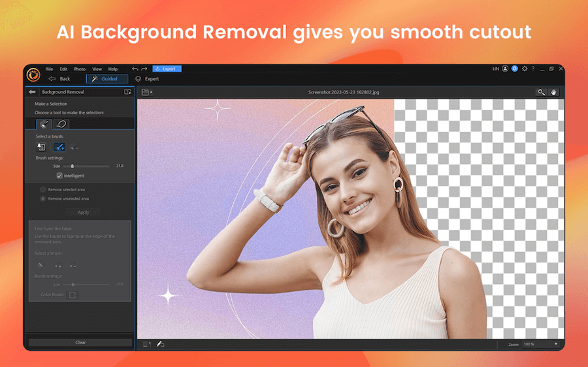Choose the auto-select subject brush icon

click(x=41, y=147)
